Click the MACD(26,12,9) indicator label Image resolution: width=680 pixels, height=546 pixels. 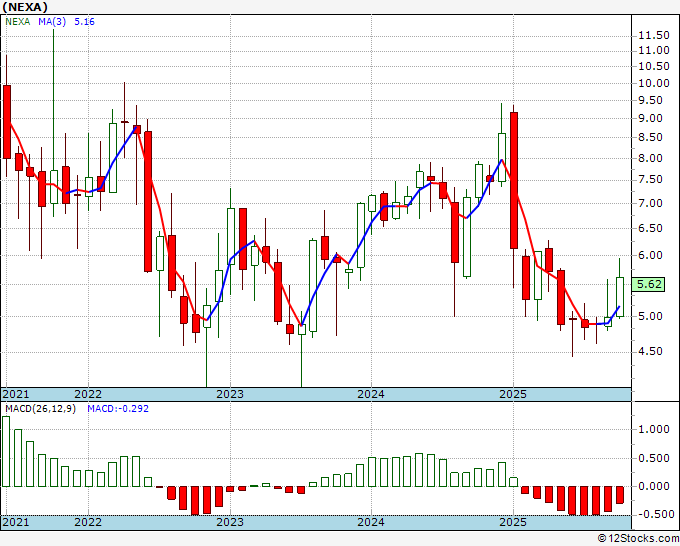[x=40, y=409]
